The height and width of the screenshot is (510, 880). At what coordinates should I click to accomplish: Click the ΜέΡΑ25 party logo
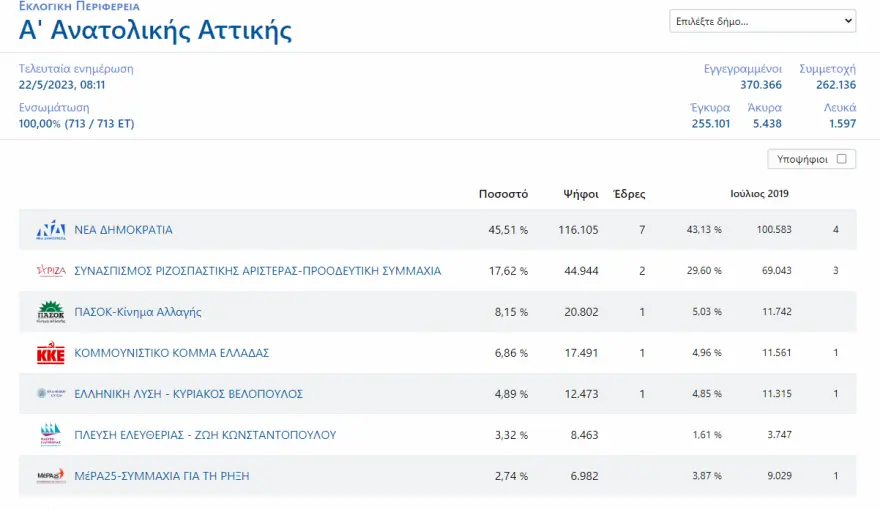[50, 476]
